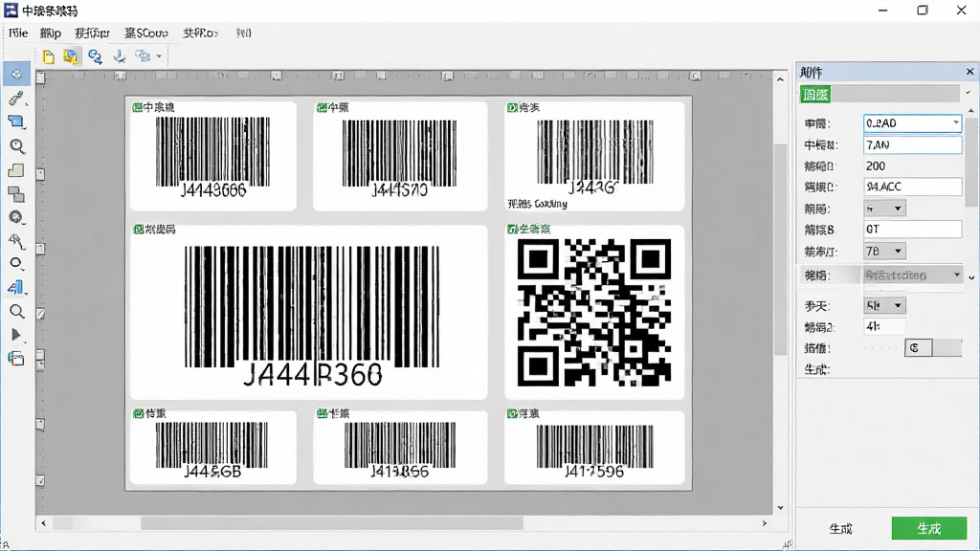Select the blue text tool in the left toolbar
This screenshot has height=551, width=980.
16,287
